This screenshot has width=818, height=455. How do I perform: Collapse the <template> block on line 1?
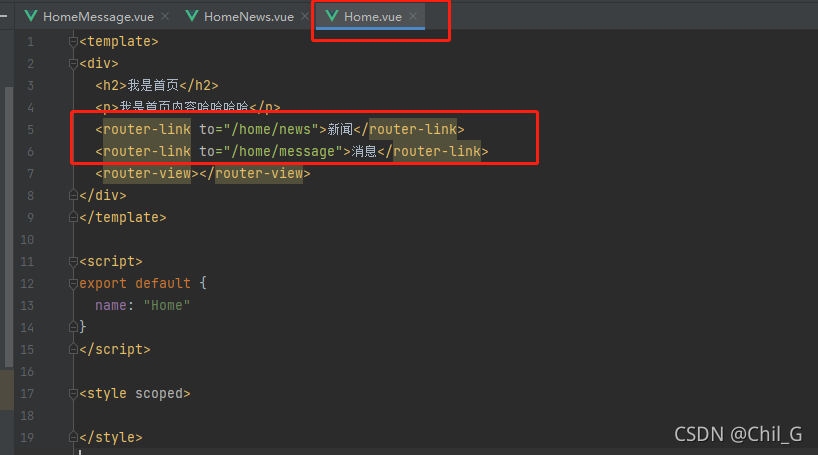(73, 42)
